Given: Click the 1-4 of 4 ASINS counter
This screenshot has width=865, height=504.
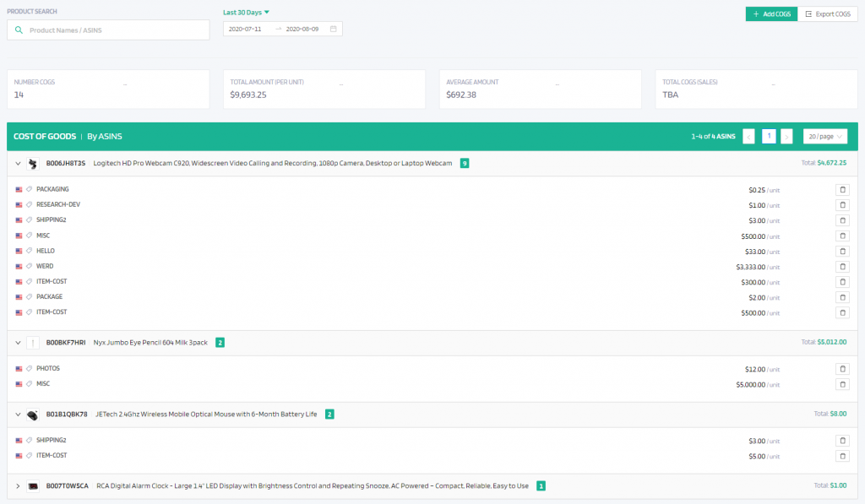Looking at the screenshot, I should pyautogui.click(x=713, y=137).
